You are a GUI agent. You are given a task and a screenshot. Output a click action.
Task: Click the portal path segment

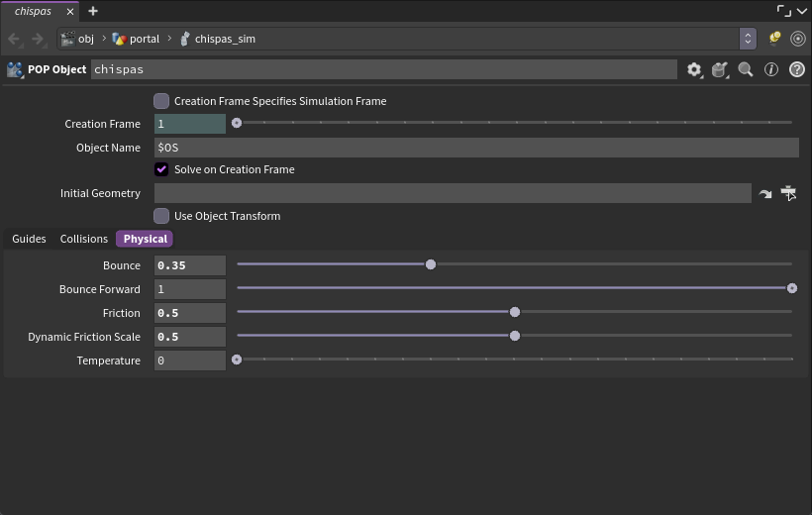[145, 39]
